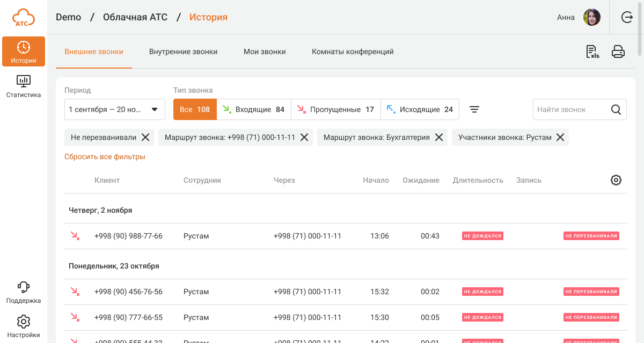The width and height of the screenshot is (644, 343).
Task: Show only Пропущенные calls
Action: point(336,109)
